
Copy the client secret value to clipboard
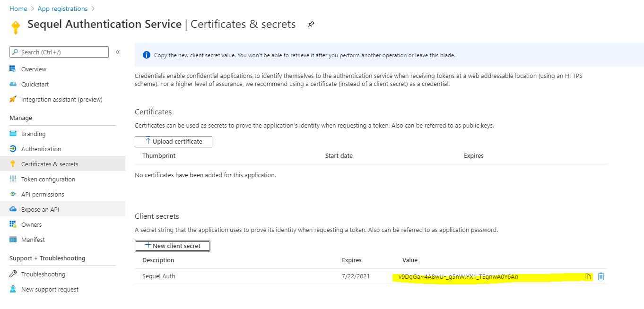pyautogui.click(x=588, y=276)
